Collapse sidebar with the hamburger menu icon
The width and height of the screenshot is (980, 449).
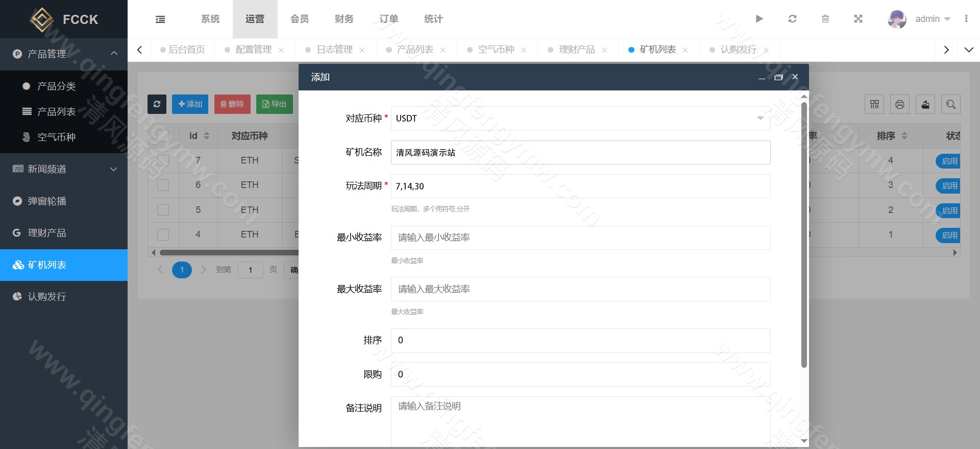pos(160,19)
